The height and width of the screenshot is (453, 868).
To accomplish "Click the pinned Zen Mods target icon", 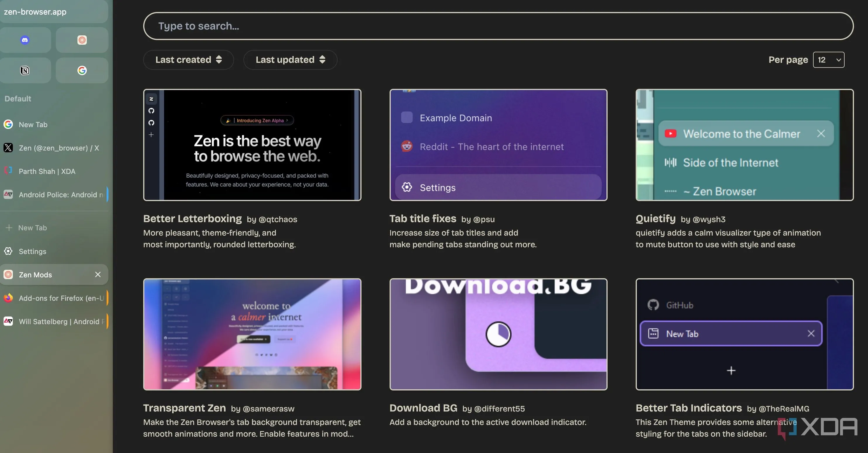I will tap(82, 40).
